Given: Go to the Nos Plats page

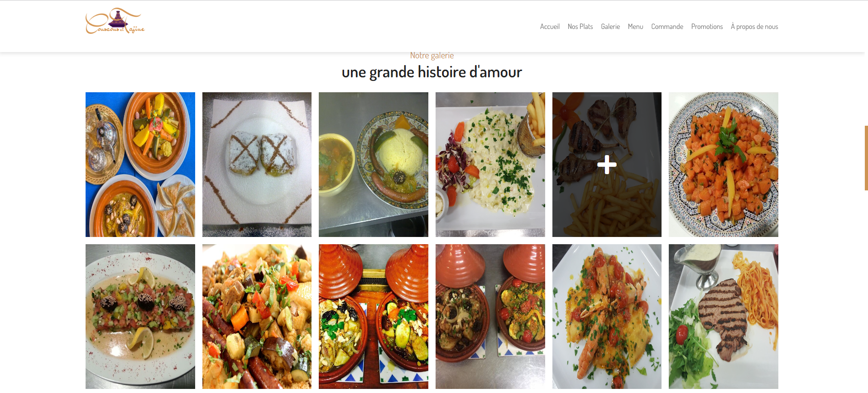Looking at the screenshot, I should [x=580, y=27].
